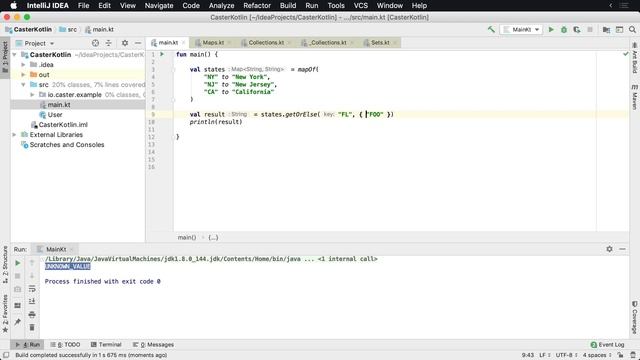The width and height of the screenshot is (640, 360).
Task: Open the Terminal tool window
Action: (106, 344)
